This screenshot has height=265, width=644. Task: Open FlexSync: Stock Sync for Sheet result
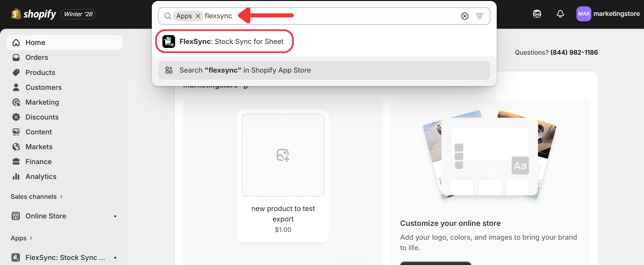click(225, 42)
